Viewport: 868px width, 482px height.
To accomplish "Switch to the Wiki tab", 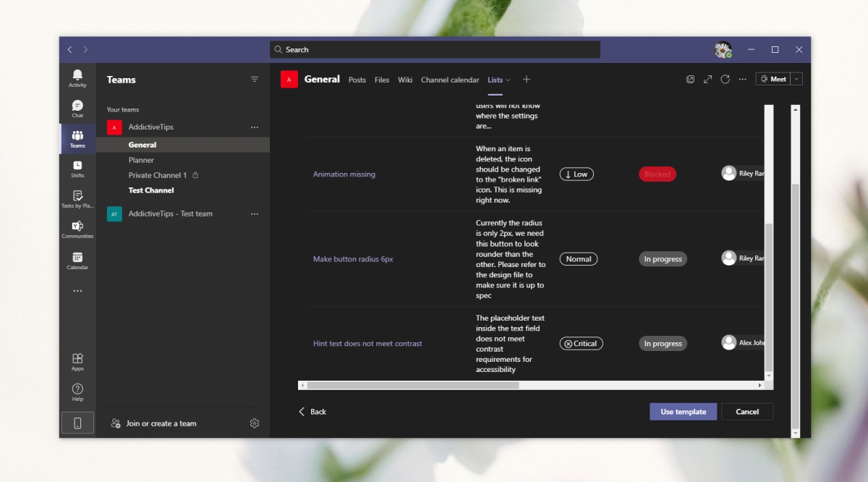I will tap(405, 80).
